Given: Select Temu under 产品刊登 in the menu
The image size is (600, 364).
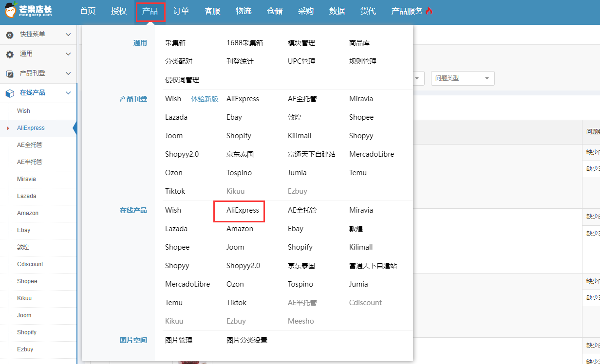Looking at the screenshot, I should [x=358, y=173].
